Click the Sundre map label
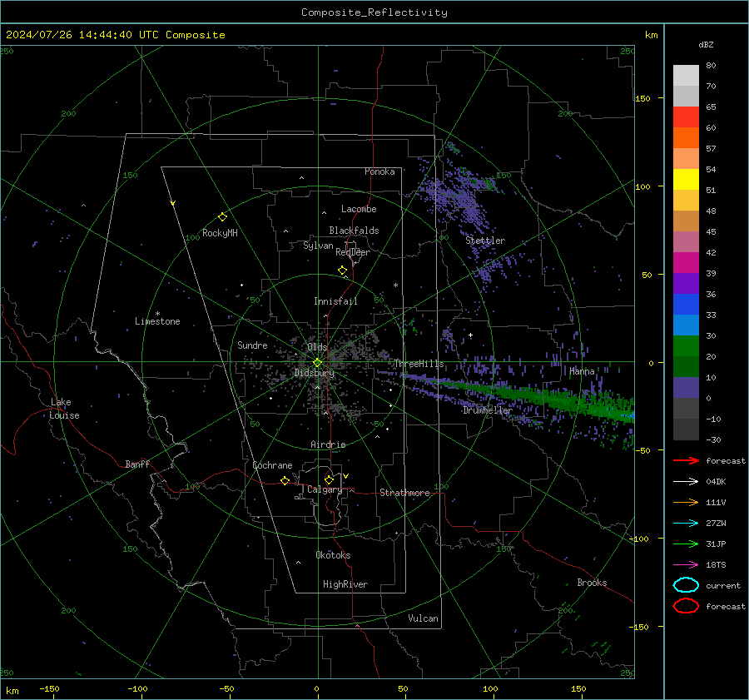The image size is (749, 700). [252, 345]
